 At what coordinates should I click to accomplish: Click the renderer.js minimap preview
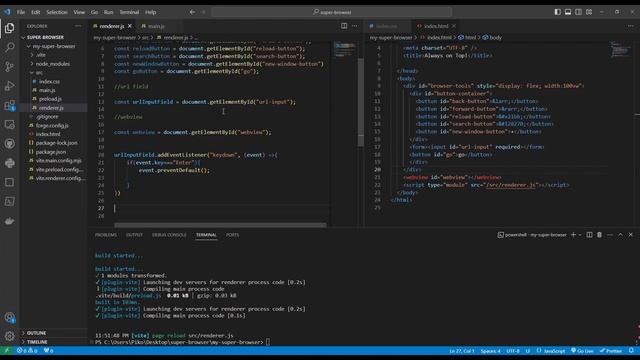(x=345, y=50)
